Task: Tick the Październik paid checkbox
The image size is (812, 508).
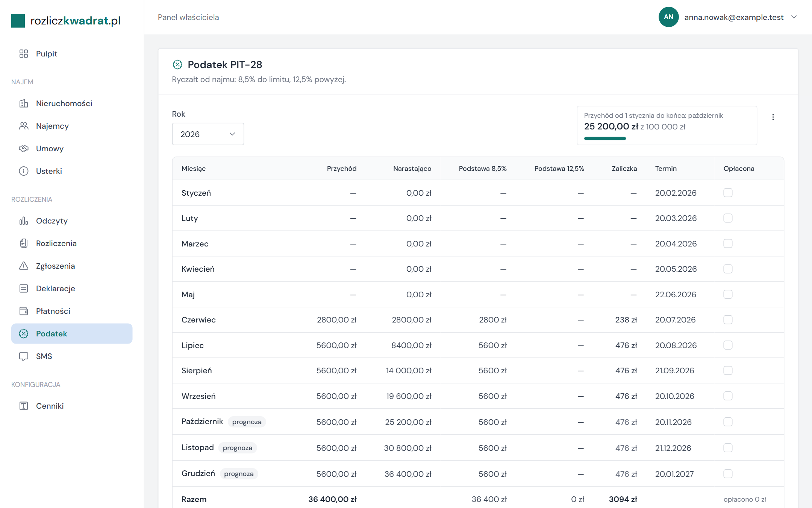Action: [728, 422]
